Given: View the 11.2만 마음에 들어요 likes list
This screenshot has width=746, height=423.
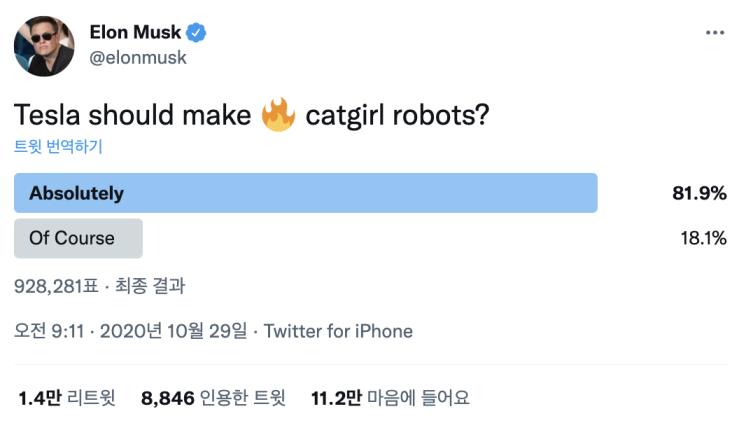Looking at the screenshot, I should [x=390, y=398].
